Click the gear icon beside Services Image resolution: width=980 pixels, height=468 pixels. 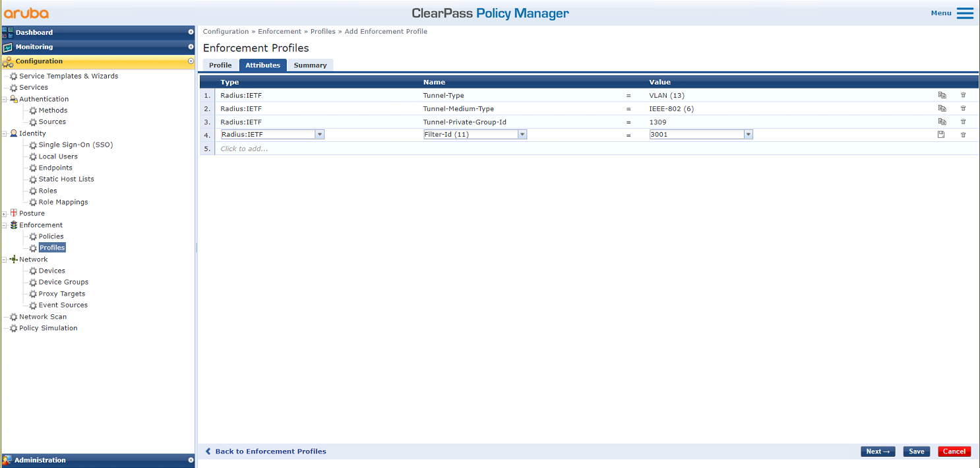click(x=13, y=87)
